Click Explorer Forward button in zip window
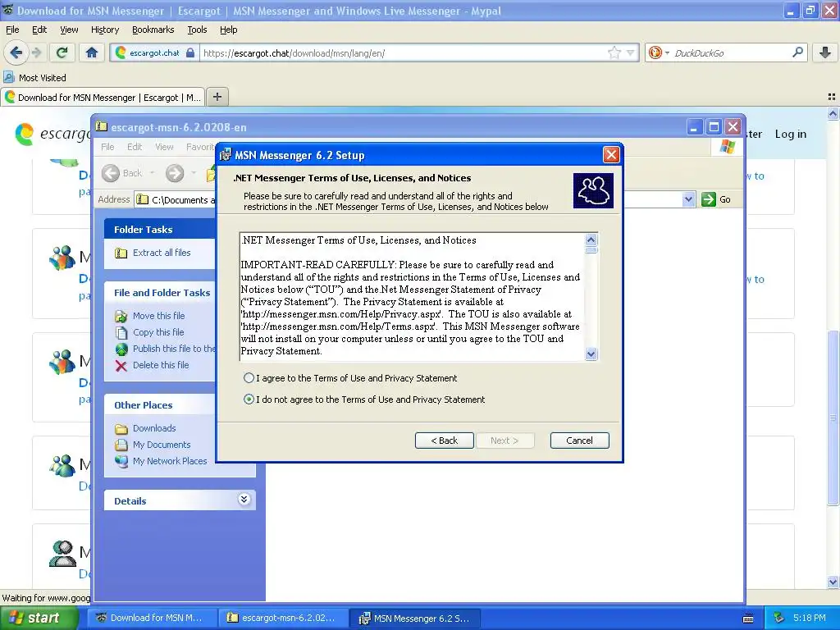840x630 pixels. coord(175,173)
